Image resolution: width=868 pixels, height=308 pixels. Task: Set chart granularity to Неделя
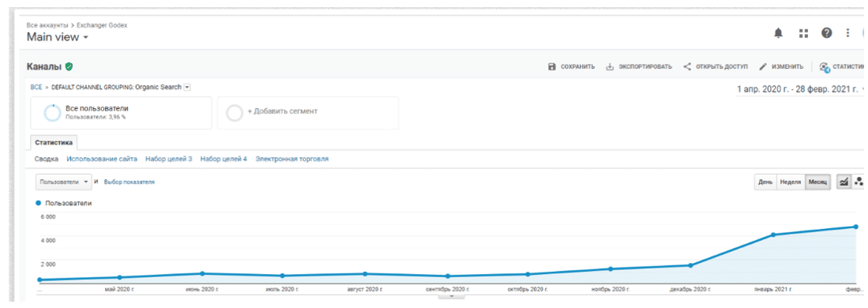pyautogui.click(x=791, y=182)
